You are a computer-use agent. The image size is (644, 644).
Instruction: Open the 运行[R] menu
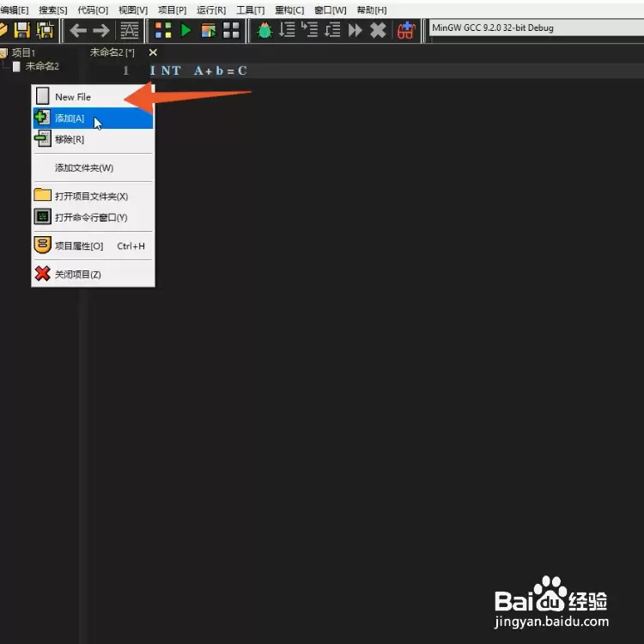pyautogui.click(x=211, y=9)
